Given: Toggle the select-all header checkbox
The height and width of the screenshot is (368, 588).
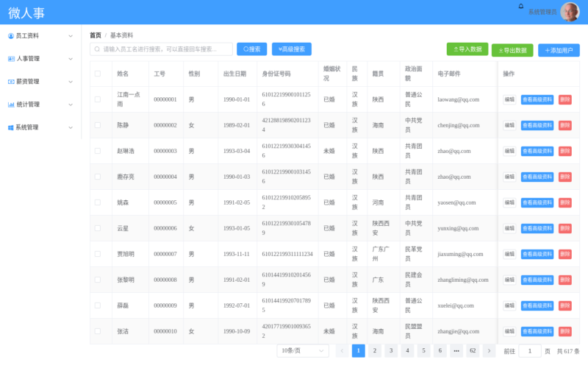Looking at the screenshot, I should click(x=98, y=74).
